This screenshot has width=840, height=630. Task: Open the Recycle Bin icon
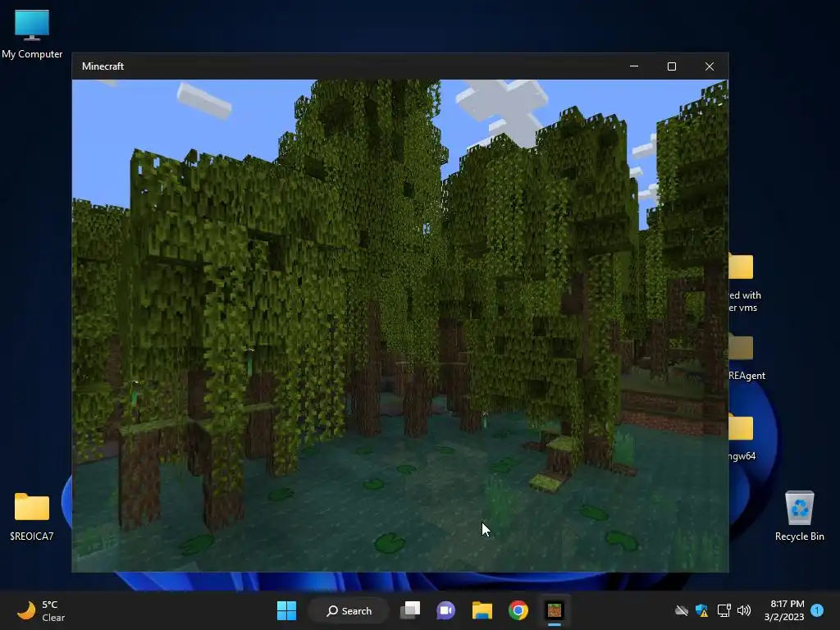799,516
